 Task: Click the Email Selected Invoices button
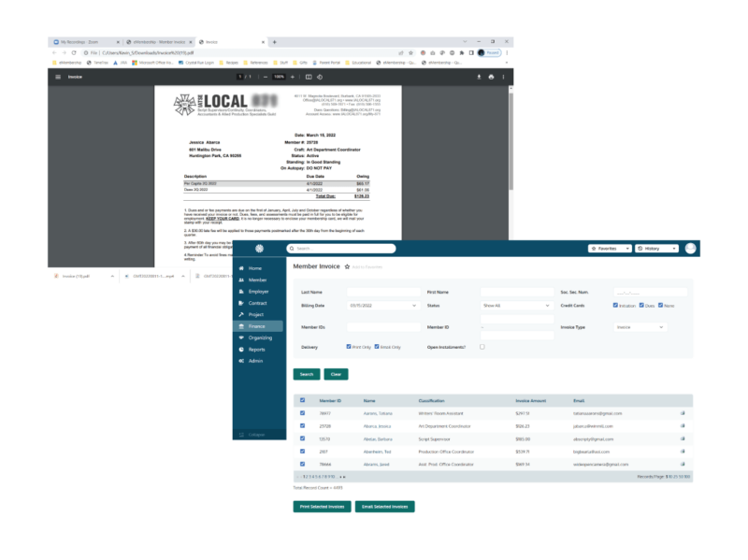[x=385, y=507]
